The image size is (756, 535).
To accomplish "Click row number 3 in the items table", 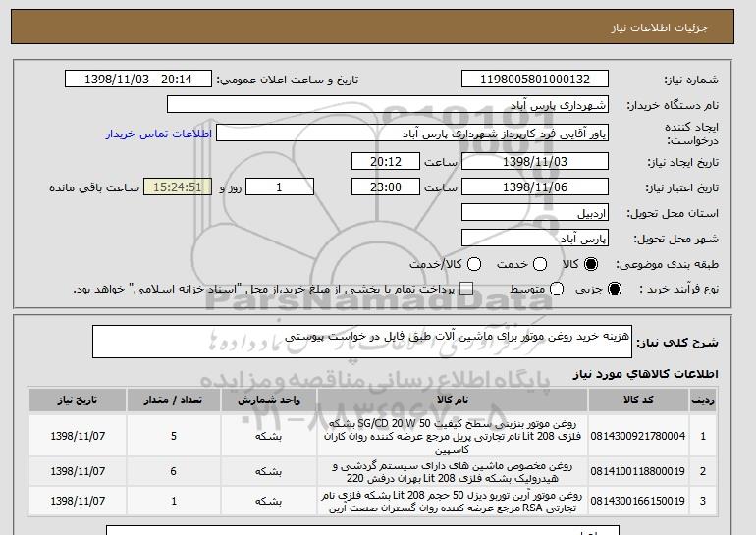I will (703, 502).
